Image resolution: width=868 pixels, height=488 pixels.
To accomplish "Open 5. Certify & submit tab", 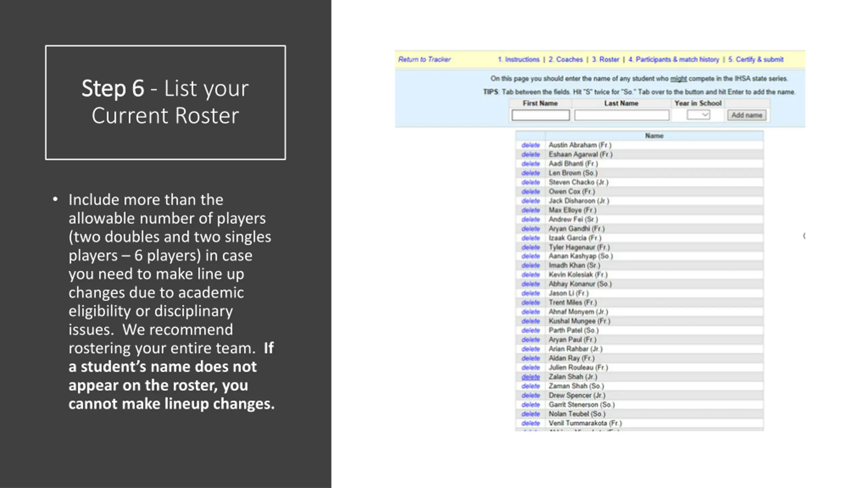I will click(756, 59).
